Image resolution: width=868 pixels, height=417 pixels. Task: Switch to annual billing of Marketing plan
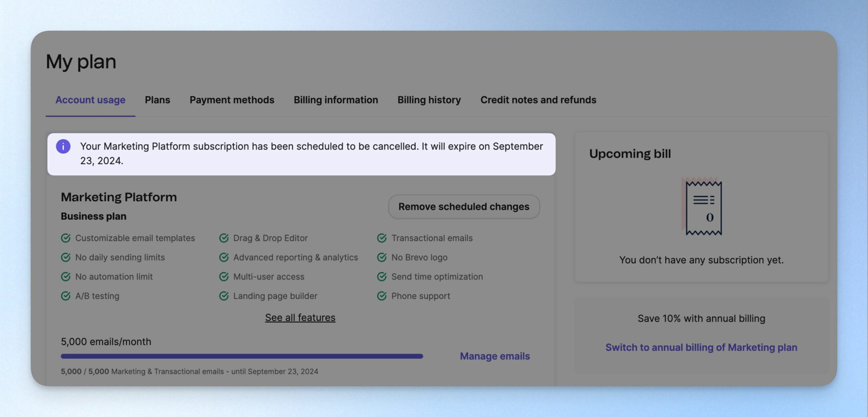(701, 347)
